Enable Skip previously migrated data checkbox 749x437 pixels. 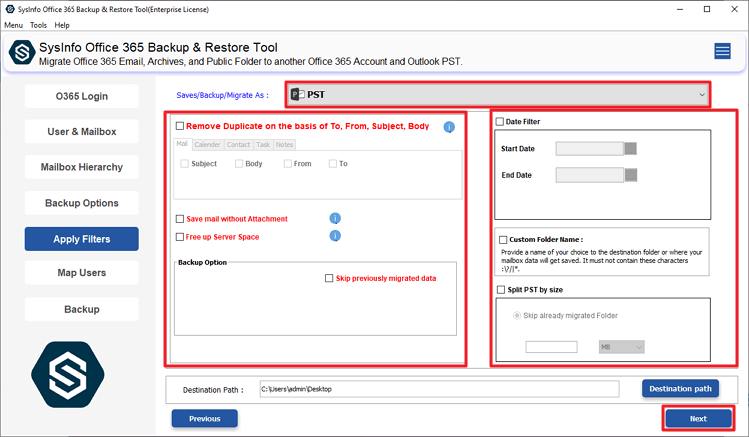click(329, 279)
